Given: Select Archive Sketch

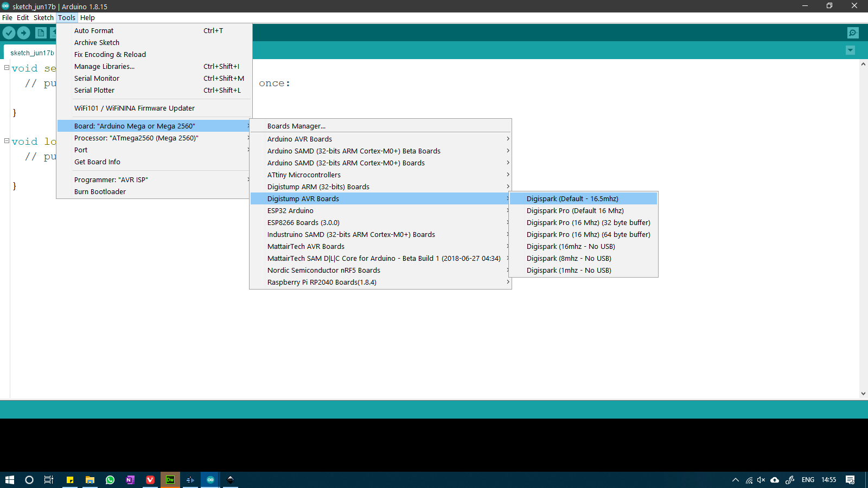Looking at the screenshot, I should coord(155,43).
